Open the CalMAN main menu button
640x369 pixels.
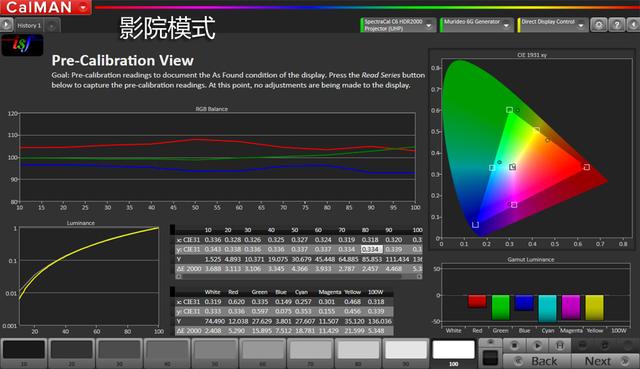coord(45,7)
